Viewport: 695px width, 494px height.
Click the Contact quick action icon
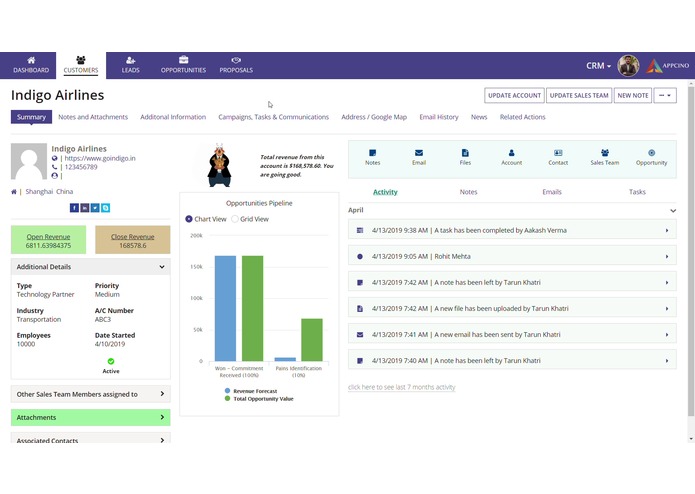tap(558, 153)
